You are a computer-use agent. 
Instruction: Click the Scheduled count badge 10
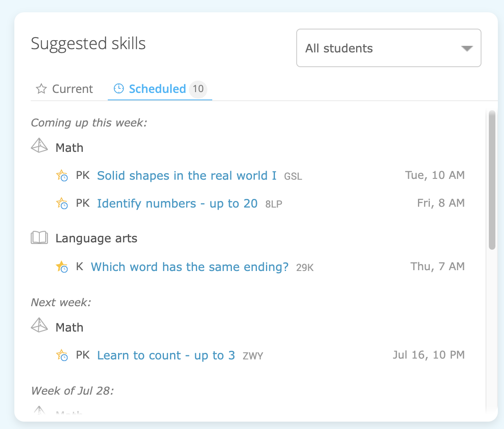(198, 89)
